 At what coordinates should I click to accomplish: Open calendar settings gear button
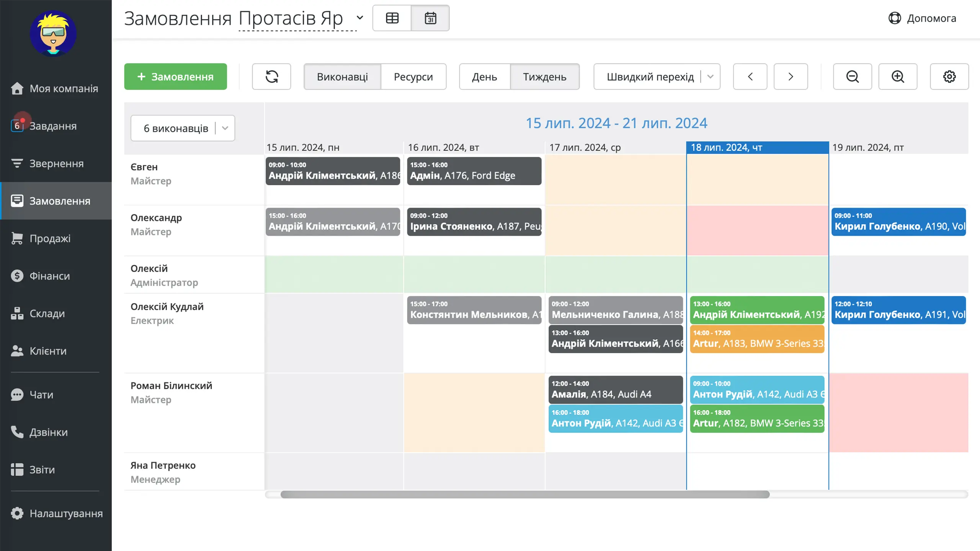[949, 77]
